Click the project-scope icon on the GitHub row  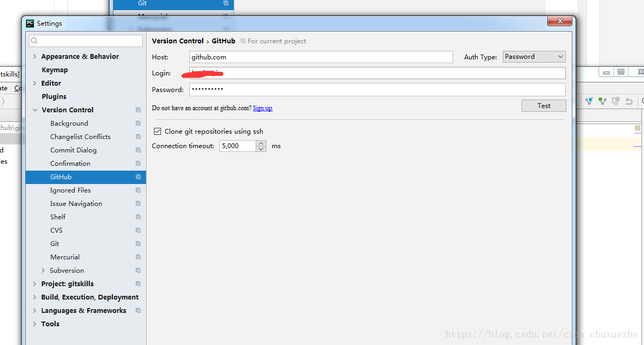coord(138,177)
